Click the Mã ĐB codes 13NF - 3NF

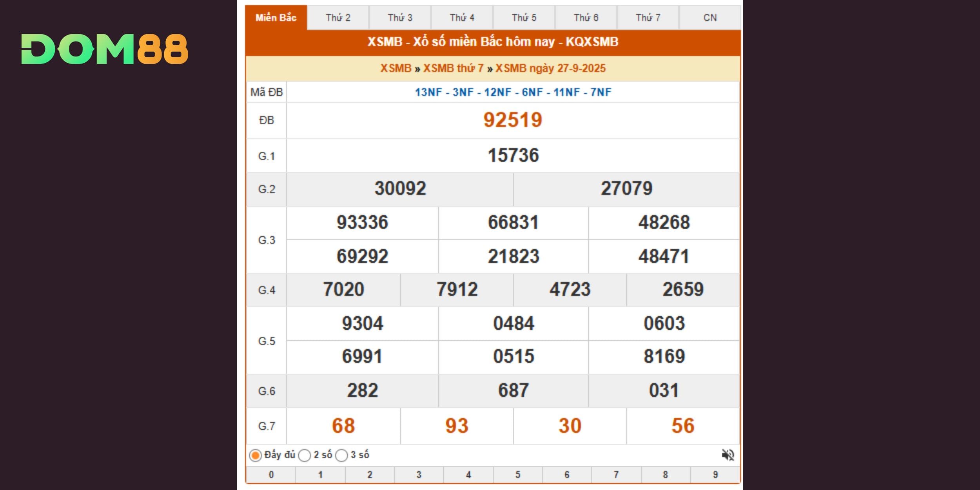(x=513, y=93)
